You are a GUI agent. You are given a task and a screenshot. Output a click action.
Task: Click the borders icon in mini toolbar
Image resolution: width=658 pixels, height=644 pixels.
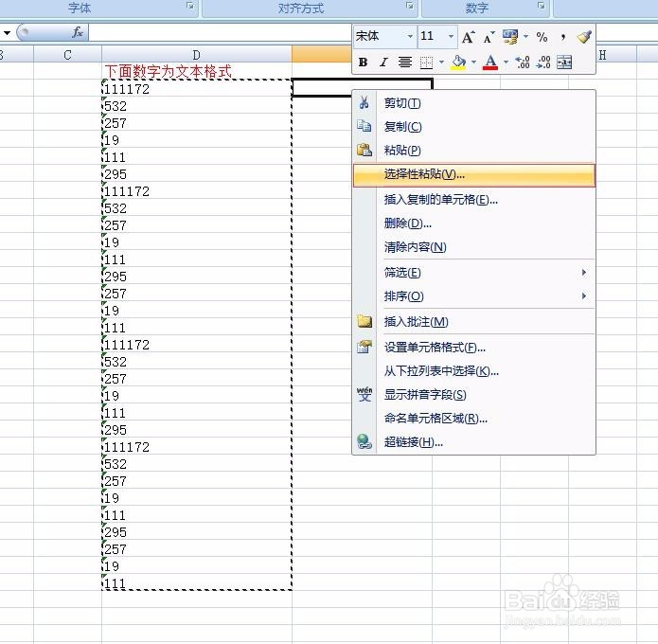[x=426, y=63]
